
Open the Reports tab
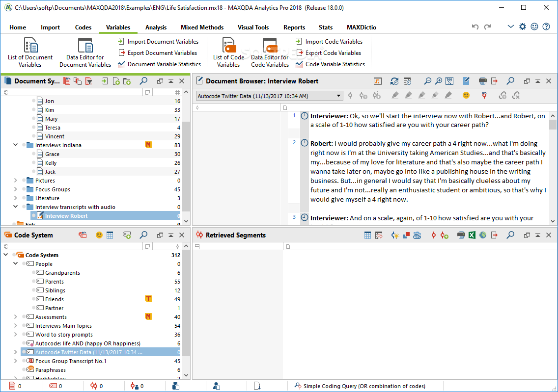tap(294, 27)
